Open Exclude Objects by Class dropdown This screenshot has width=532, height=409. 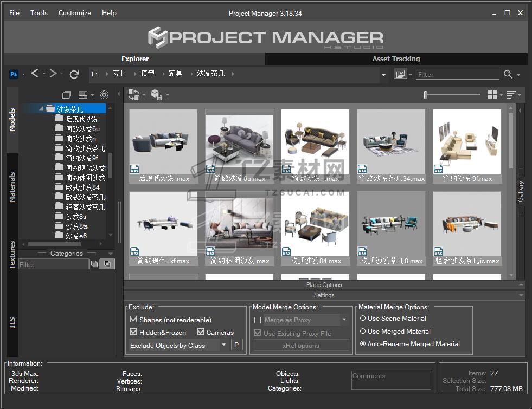223,345
